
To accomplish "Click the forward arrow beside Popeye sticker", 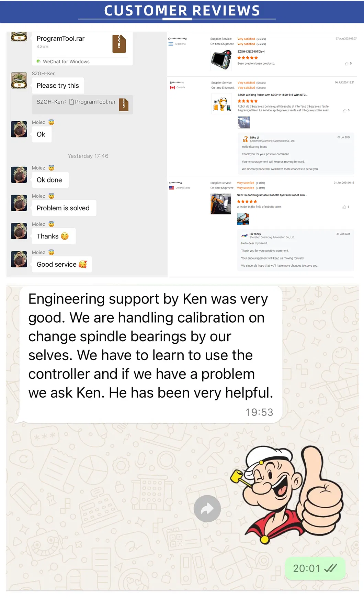I will (207, 509).
